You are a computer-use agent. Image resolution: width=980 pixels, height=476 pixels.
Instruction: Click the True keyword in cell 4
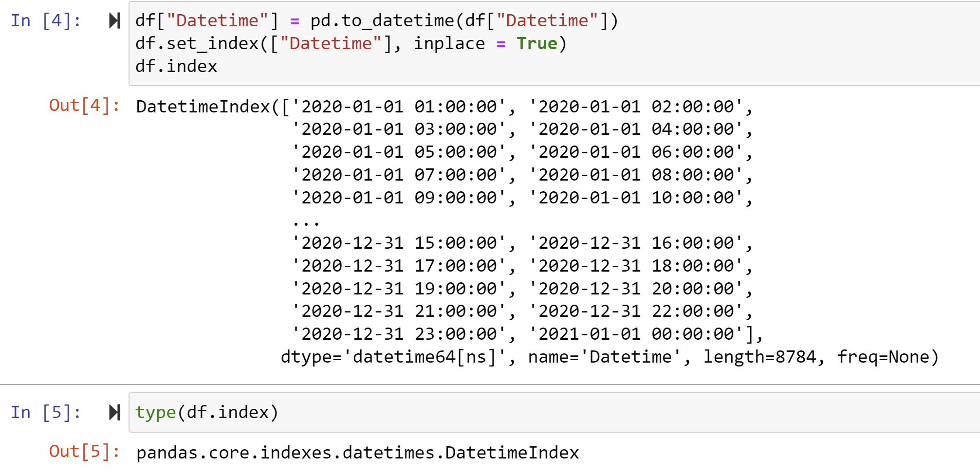pyautogui.click(x=536, y=43)
